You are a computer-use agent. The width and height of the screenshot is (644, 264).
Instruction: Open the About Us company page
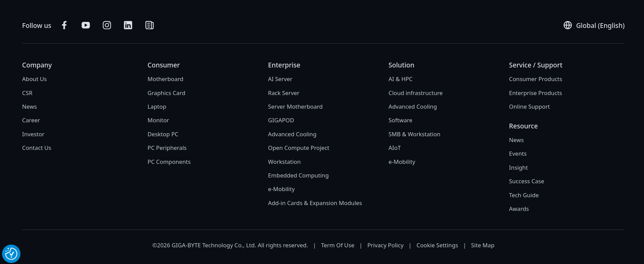34,79
